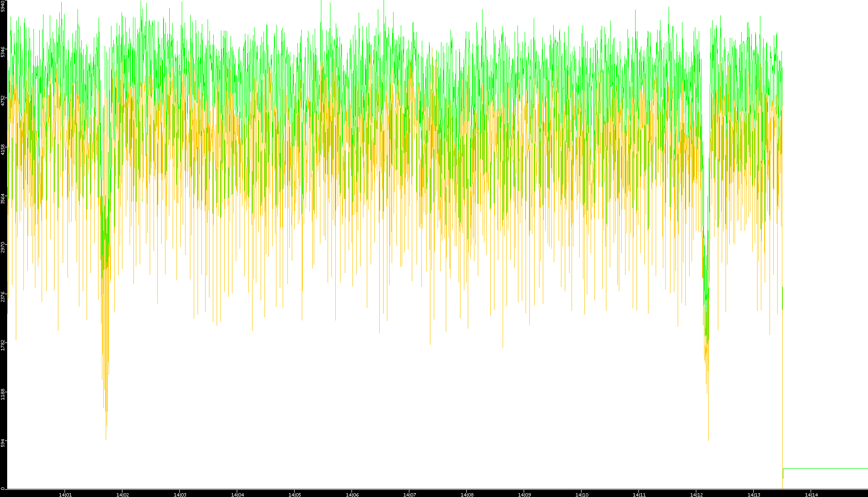
Task: Click the 14:10 time axis label
Action: 582,494
